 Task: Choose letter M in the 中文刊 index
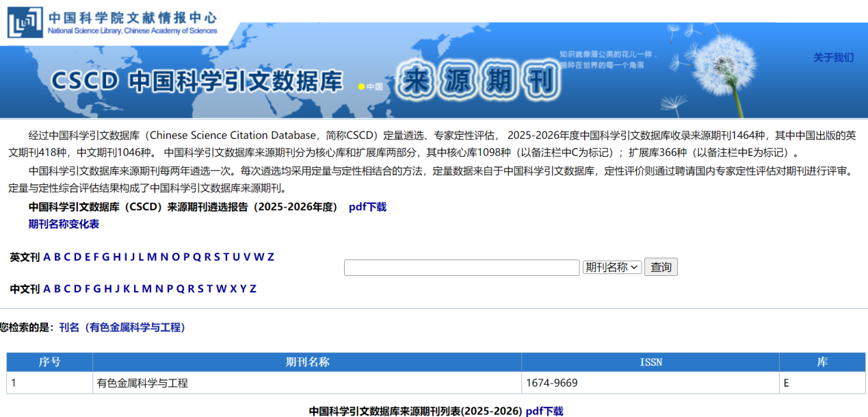pos(147,288)
